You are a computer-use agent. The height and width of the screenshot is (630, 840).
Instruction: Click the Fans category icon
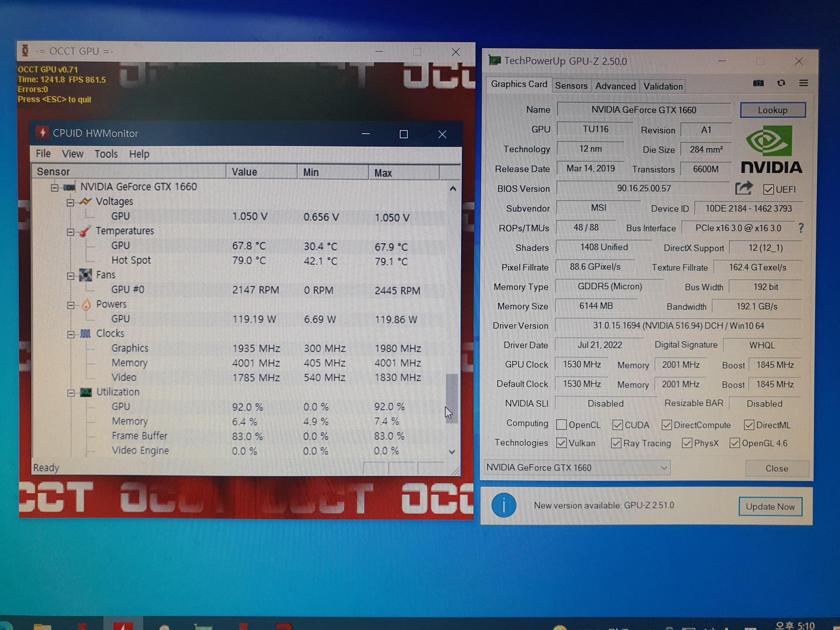point(85,275)
